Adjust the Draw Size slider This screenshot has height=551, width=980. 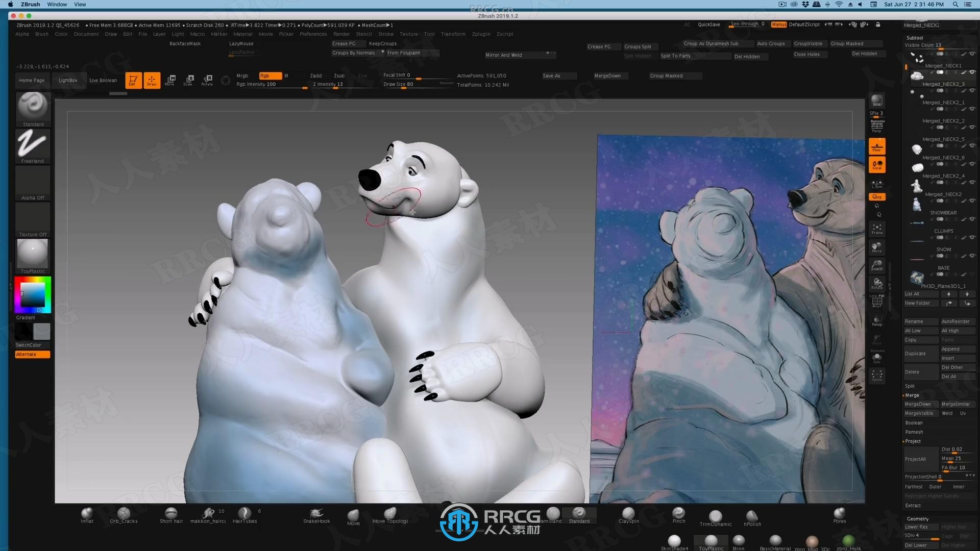point(418,85)
